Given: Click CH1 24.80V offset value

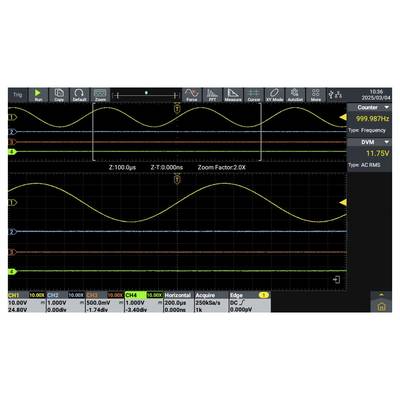Looking at the screenshot, I should tap(17, 310).
